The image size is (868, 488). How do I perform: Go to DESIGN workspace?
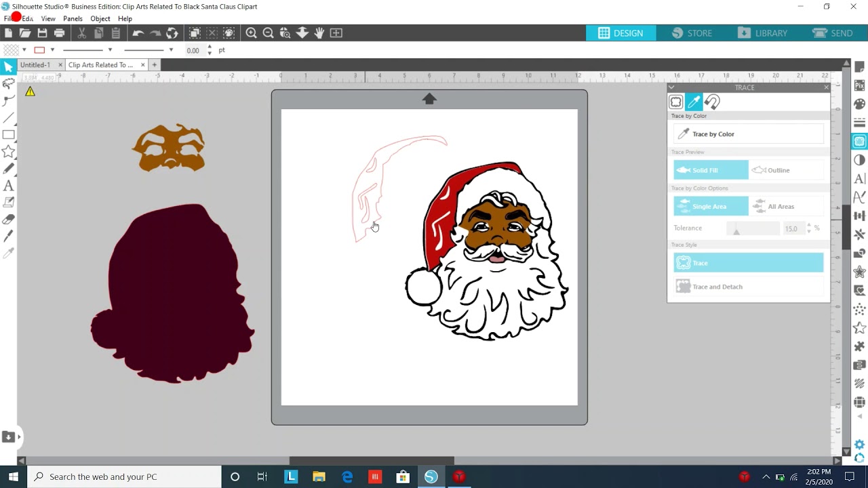(x=620, y=33)
